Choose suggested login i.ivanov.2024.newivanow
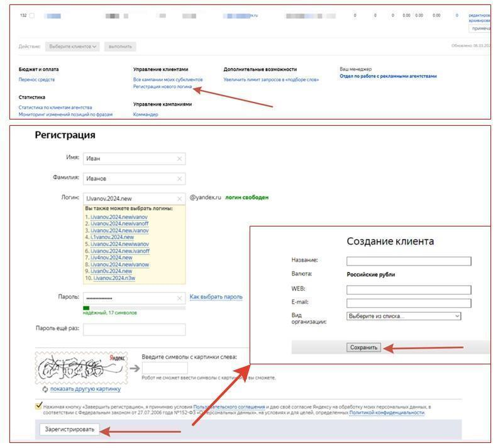Image resolution: width=498 pixels, height=448 pixels. tap(119, 265)
